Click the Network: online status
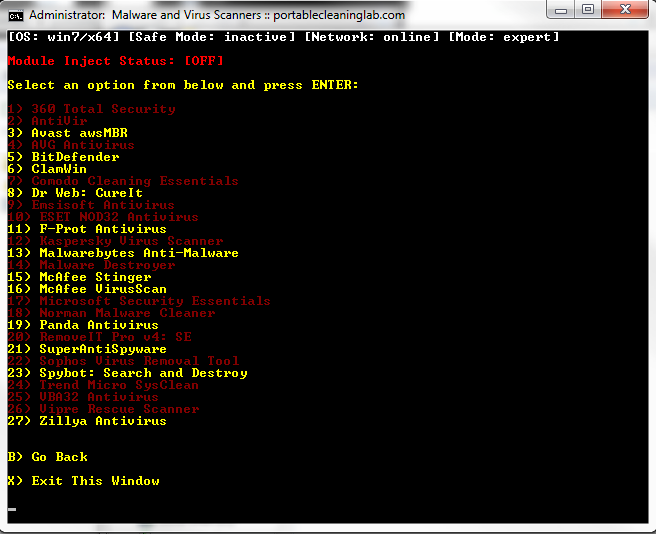The width and height of the screenshot is (656, 534). tap(372, 37)
